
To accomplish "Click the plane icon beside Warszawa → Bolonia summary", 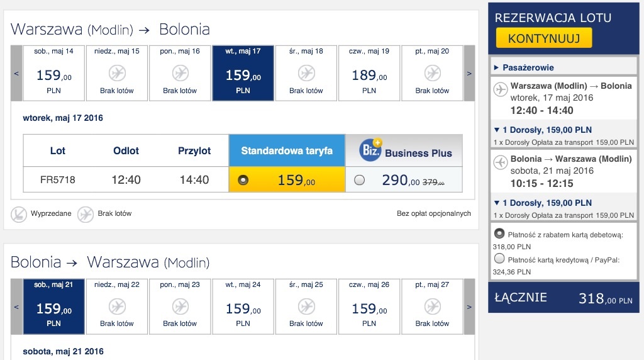I will [x=500, y=89].
